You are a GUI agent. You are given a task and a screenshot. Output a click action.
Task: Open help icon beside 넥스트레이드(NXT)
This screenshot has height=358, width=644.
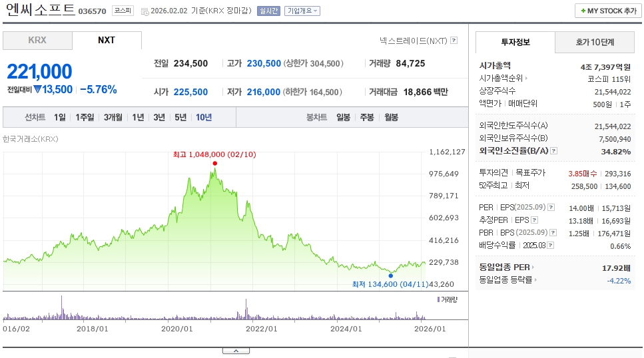(454, 40)
